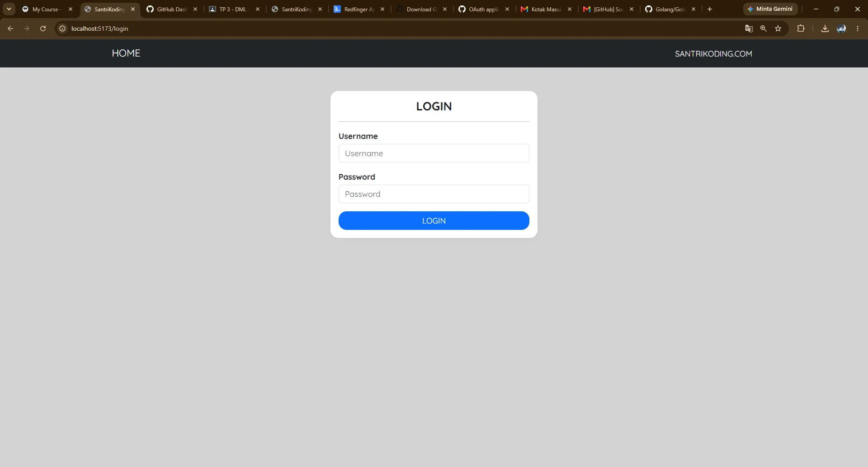Click the HOME navbar link

click(126, 53)
